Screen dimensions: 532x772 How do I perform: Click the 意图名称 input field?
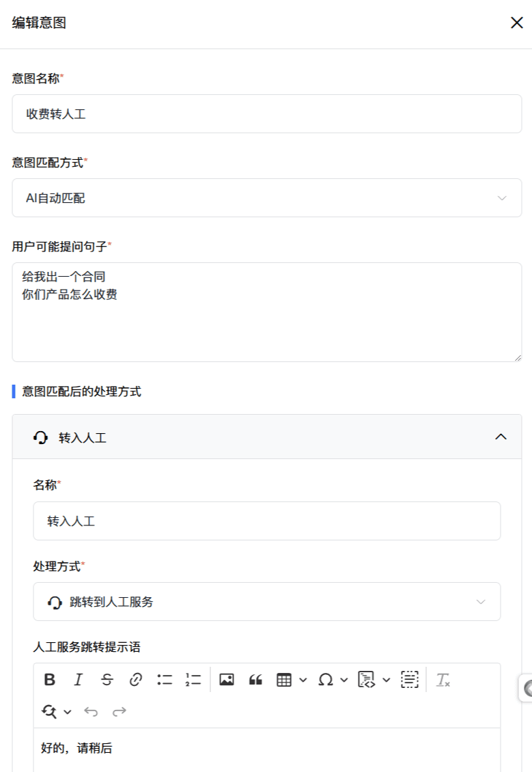point(267,114)
